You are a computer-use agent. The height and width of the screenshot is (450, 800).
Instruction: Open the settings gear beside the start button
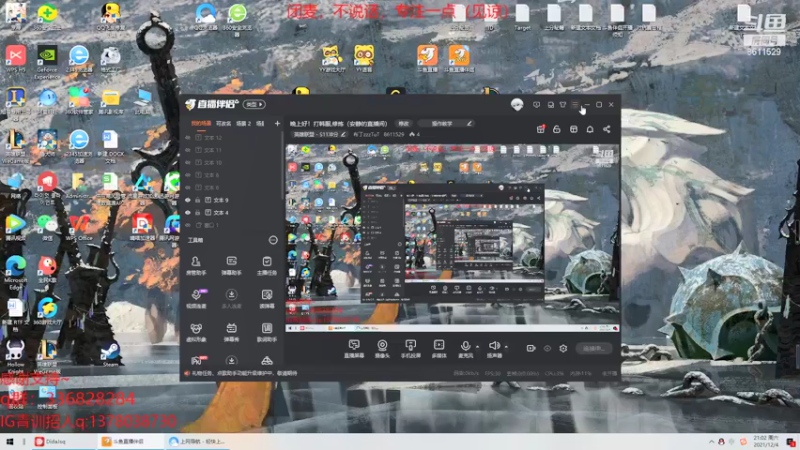click(x=563, y=348)
